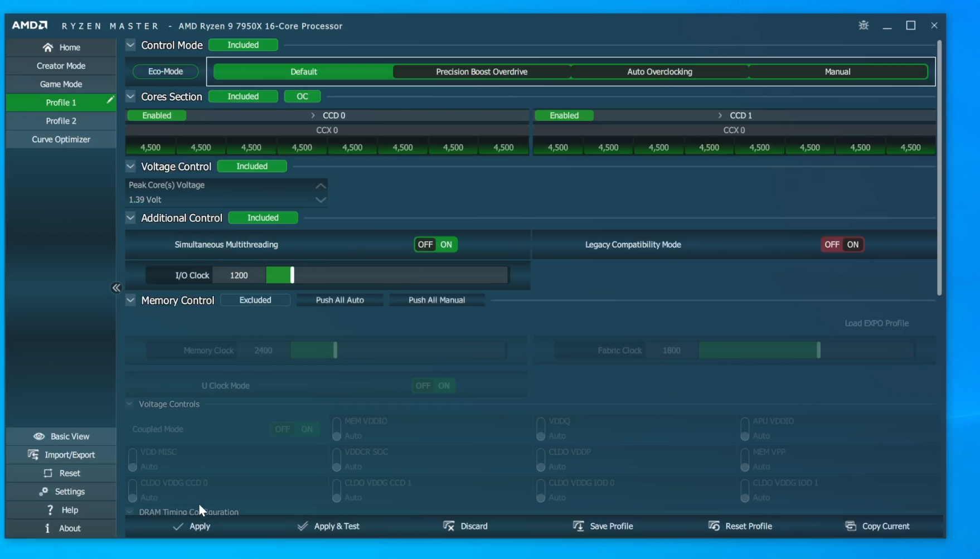Expand the CCD 1 arrow
Screen dimensions: 980x559
(x=720, y=115)
